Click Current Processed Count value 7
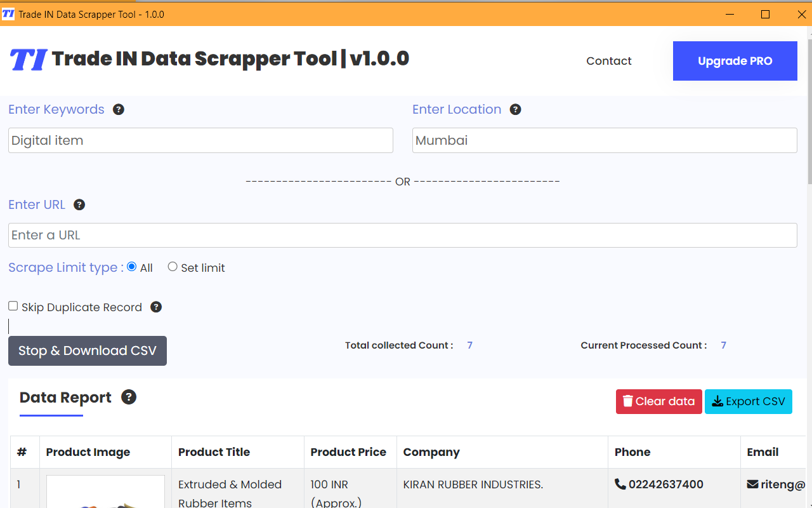The width and height of the screenshot is (812, 508). 724,345
